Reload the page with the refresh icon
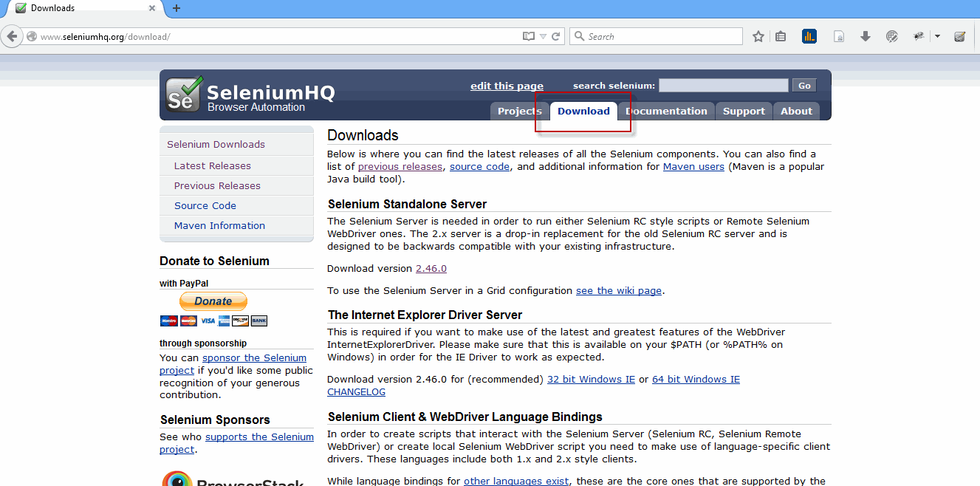The height and width of the screenshot is (486, 980). click(x=556, y=36)
